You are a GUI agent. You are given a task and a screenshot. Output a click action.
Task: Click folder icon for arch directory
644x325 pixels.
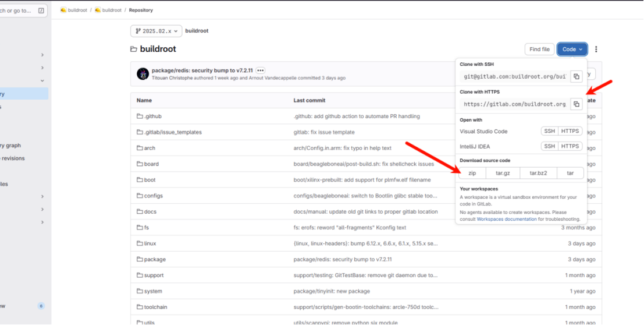point(140,148)
